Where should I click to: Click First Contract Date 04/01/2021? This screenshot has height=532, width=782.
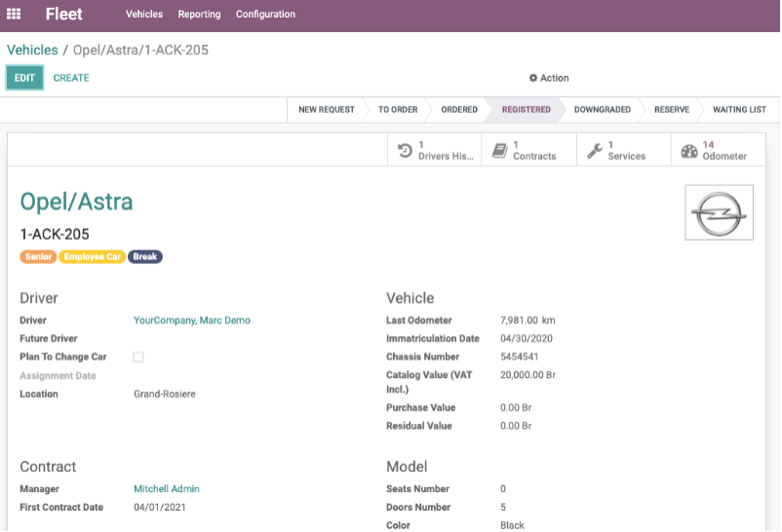tap(160, 508)
